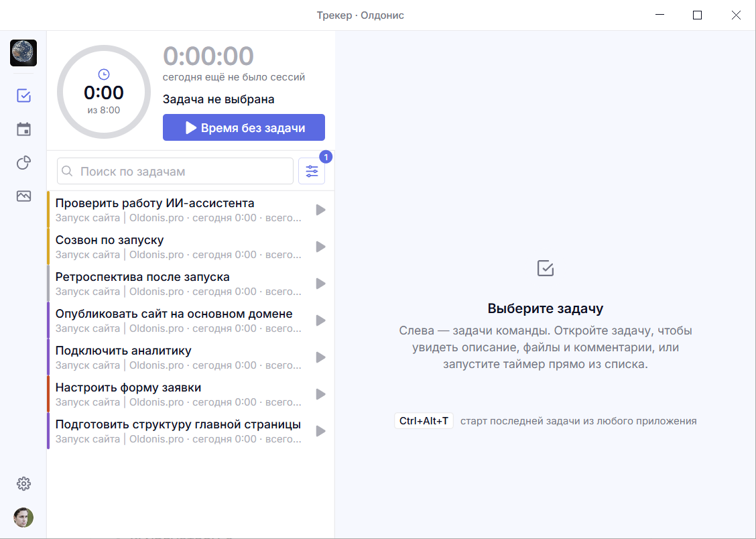The height and width of the screenshot is (539, 756).
Task: Open the task filters button with badge
Action: click(x=312, y=171)
